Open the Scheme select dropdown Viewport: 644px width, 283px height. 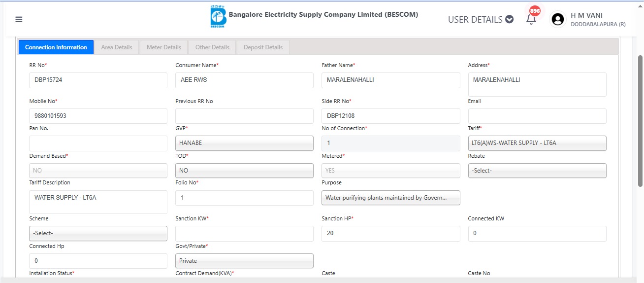(x=98, y=233)
